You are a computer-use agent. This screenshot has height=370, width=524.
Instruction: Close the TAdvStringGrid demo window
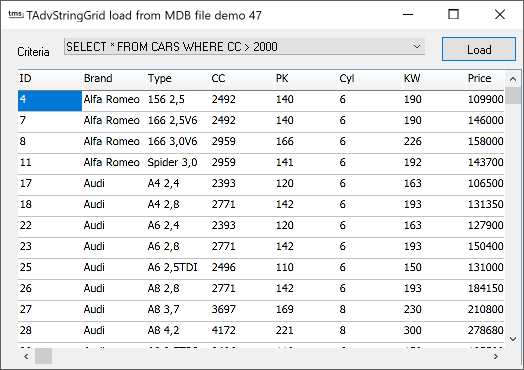point(500,14)
